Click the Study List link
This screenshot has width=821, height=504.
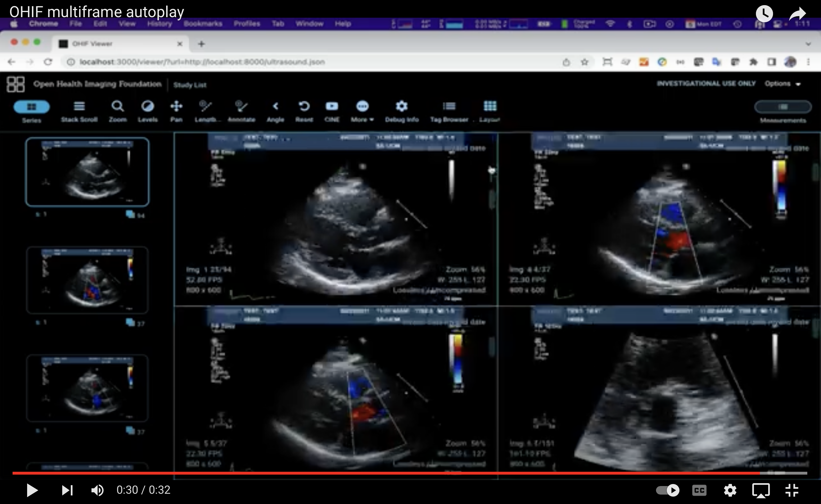(190, 85)
